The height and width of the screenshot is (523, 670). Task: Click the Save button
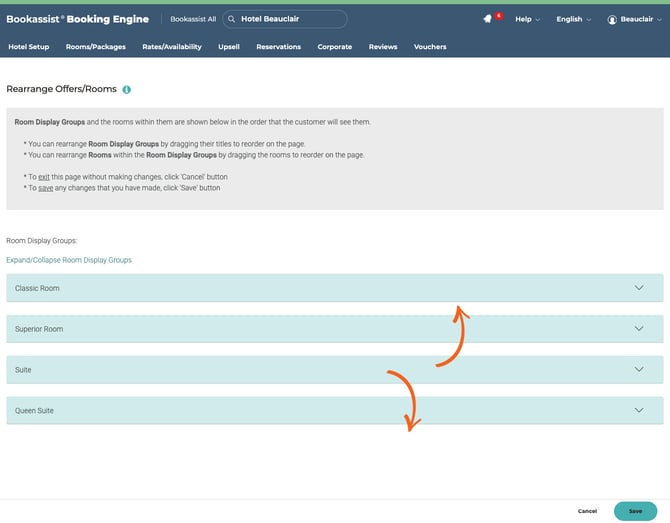[635, 511]
